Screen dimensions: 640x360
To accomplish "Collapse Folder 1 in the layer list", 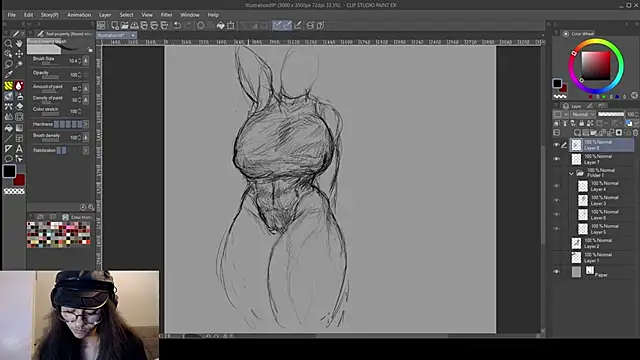I will point(571,173).
